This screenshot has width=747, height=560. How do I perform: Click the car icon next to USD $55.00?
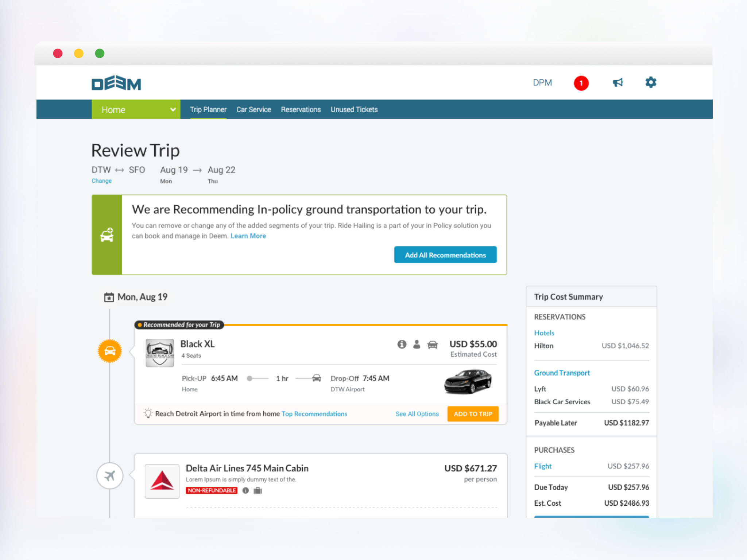pos(433,344)
